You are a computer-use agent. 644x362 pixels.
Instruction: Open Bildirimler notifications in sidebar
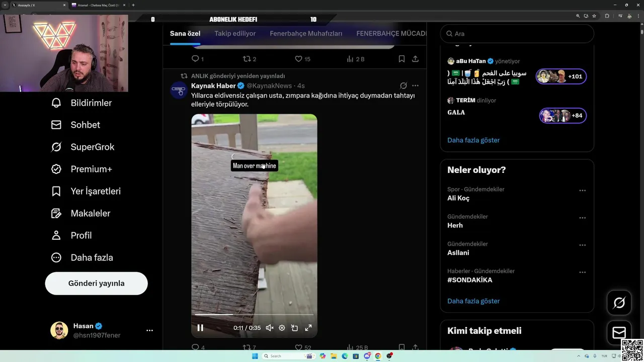pos(81,103)
